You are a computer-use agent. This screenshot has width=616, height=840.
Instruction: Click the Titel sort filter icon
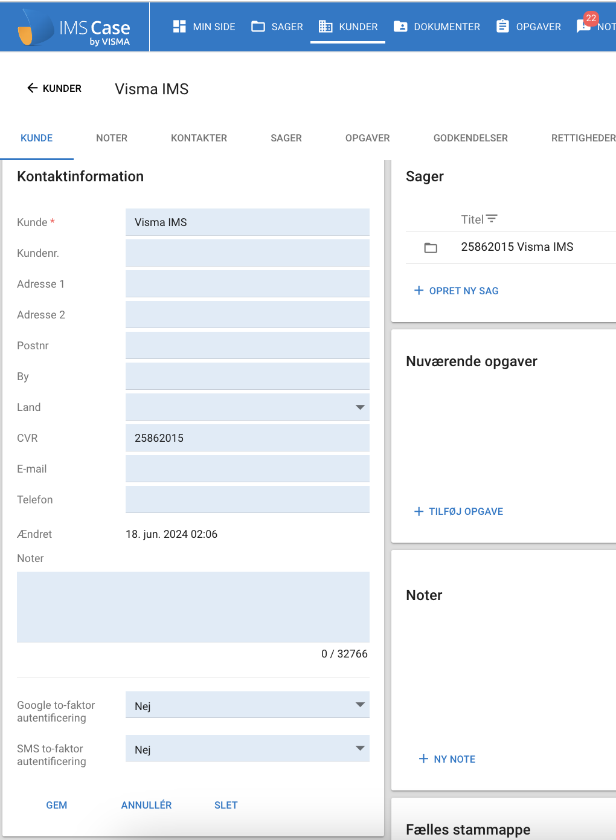pyautogui.click(x=492, y=219)
